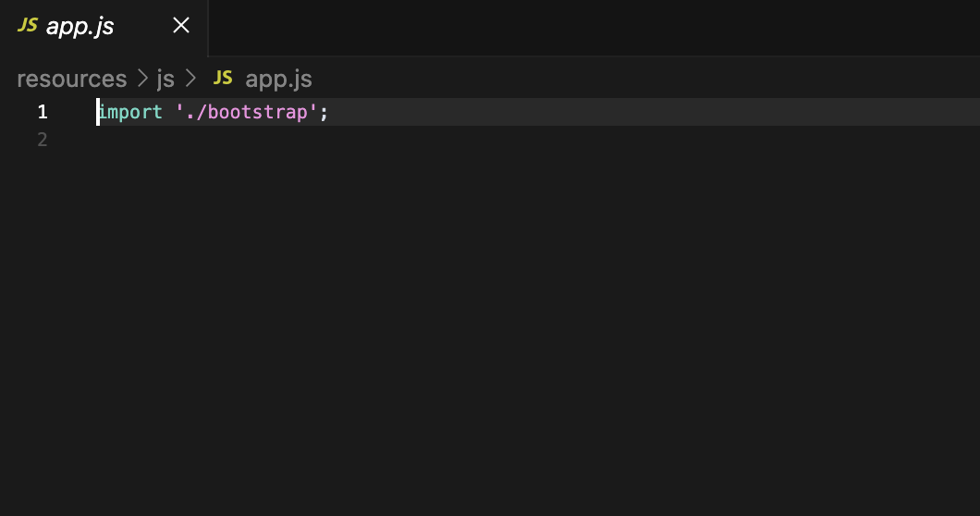Close the app.js tab
The height and width of the screenshot is (516, 980).
[181, 25]
